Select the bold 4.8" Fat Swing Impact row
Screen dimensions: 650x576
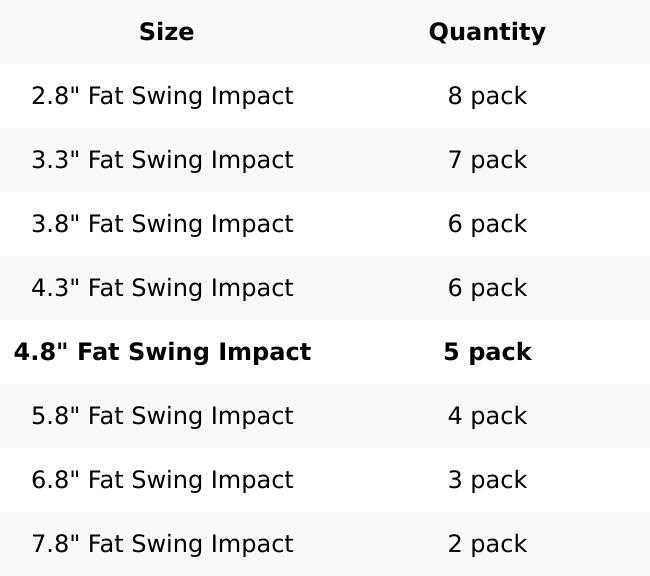coord(162,352)
